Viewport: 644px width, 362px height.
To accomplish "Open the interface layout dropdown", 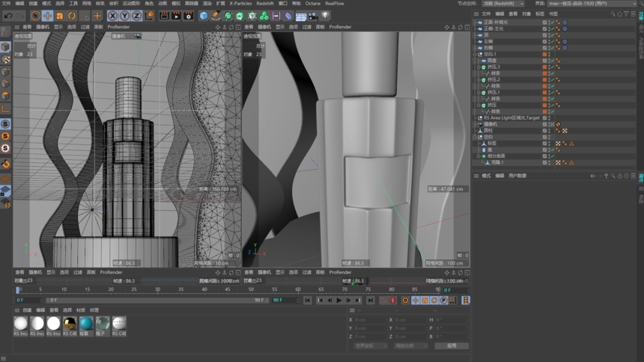I will point(592,3).
